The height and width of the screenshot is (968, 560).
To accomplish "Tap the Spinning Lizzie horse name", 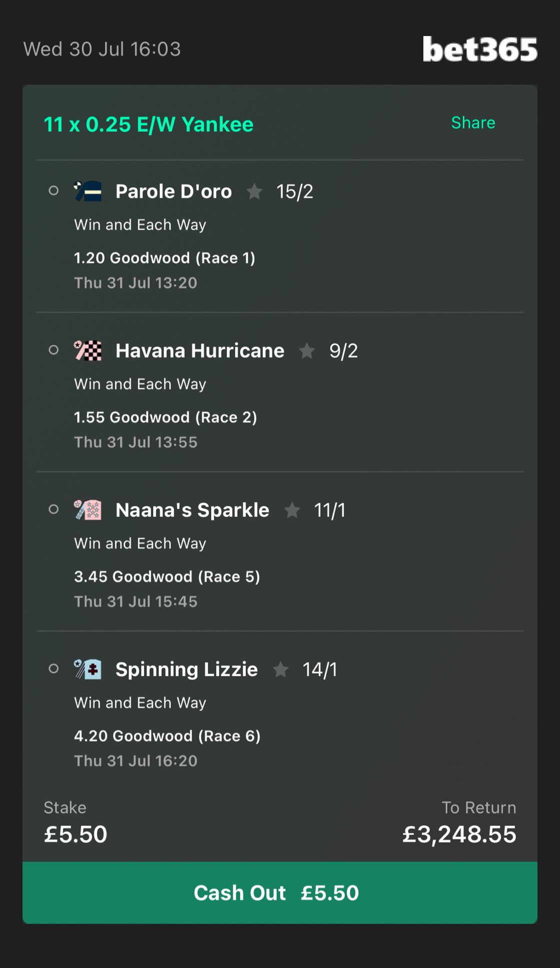I will (x=187, y=670).
